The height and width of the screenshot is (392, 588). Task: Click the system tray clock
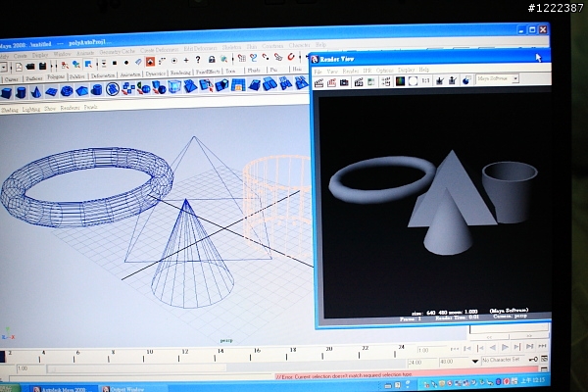pos(532,381)
